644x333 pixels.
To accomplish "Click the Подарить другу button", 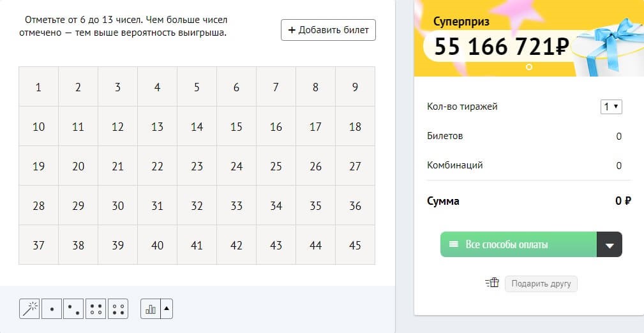I will click(x=541, y=284).
